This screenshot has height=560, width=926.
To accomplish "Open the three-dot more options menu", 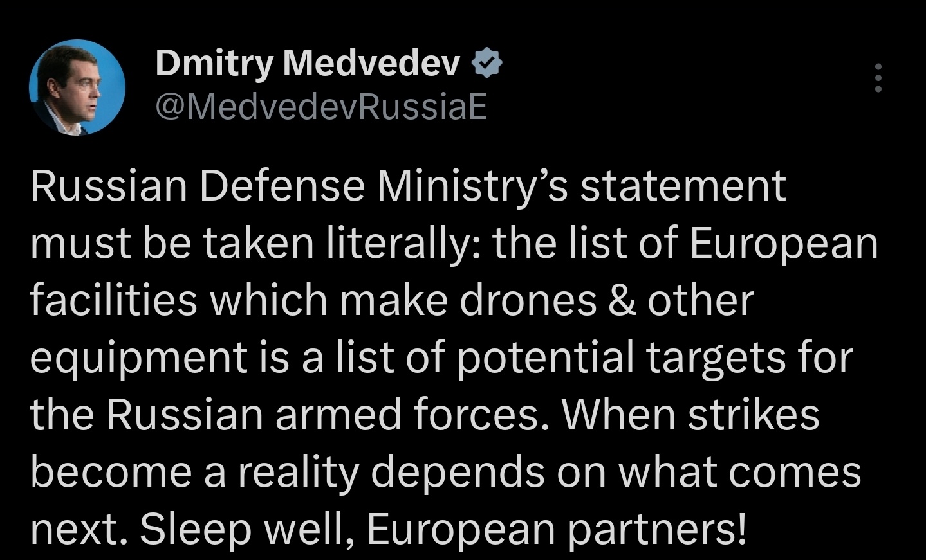I will pyautogui.click(x=878, y=78).
